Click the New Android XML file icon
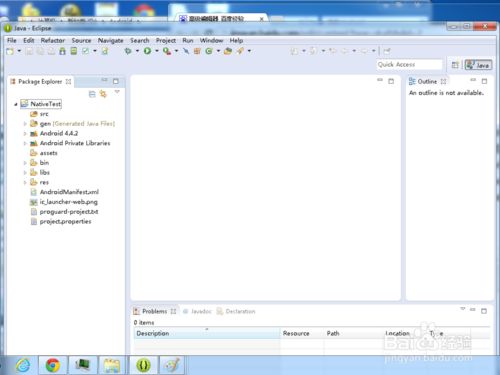This screenshot has width=500, height=375. (105, 51)
